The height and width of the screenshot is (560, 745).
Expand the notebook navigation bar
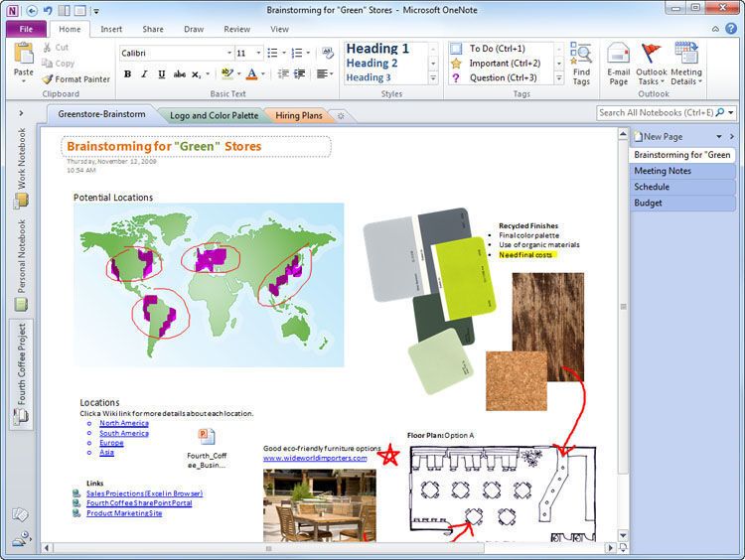click(x=21, y=113)
